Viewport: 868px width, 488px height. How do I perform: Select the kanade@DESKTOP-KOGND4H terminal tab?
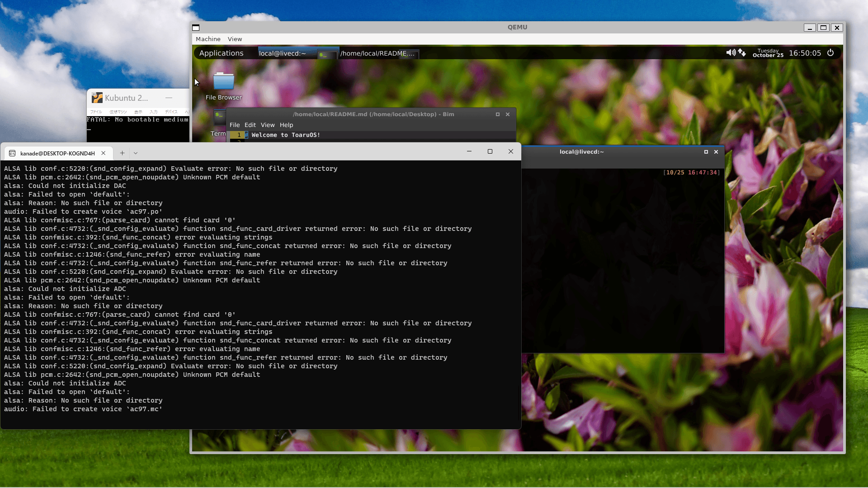[57, 153]
